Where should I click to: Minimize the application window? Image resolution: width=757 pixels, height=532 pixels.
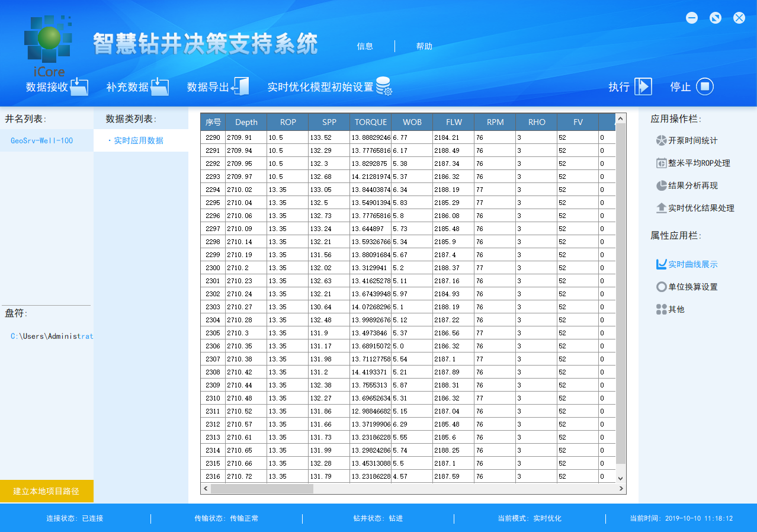pos(692,18)
